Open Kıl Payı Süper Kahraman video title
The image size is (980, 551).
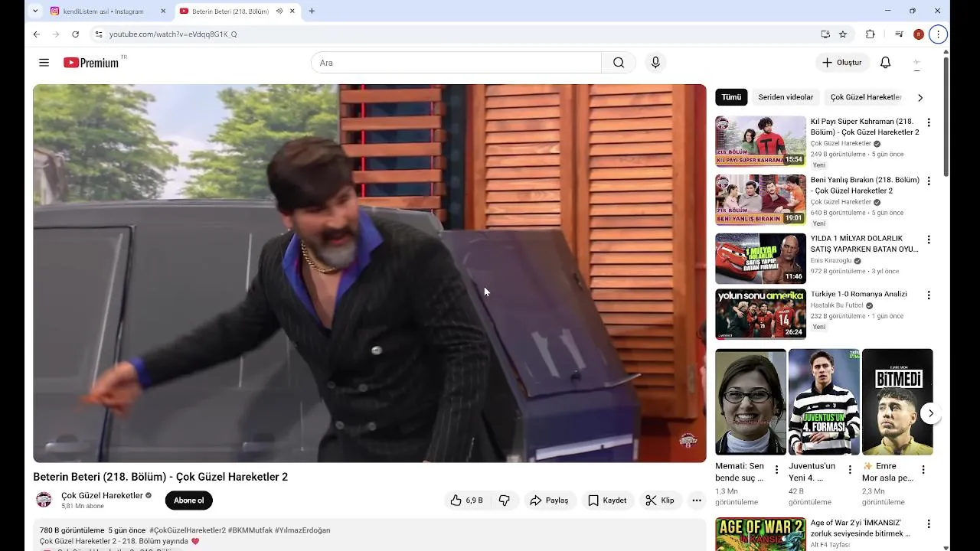click(x=864, y=127)
